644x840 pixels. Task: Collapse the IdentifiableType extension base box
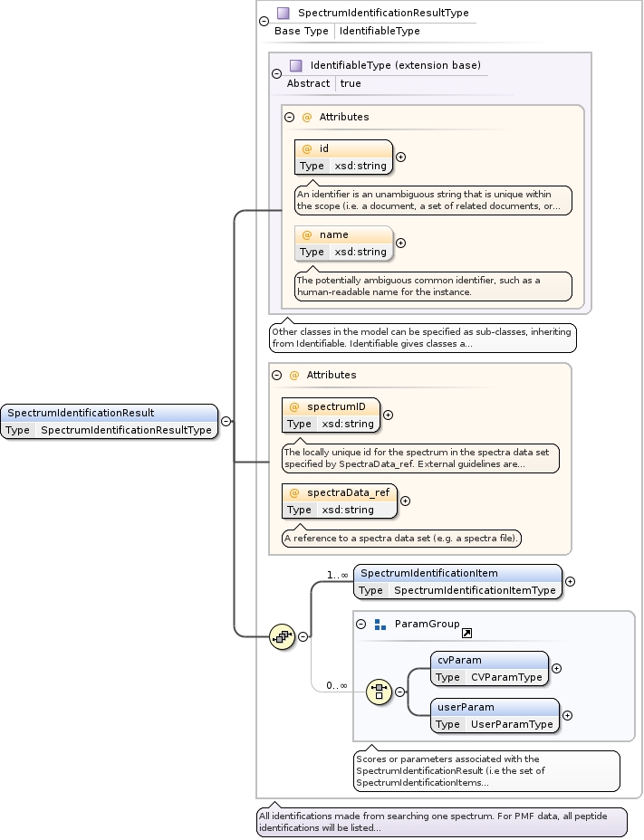click(x=276, y=74)
